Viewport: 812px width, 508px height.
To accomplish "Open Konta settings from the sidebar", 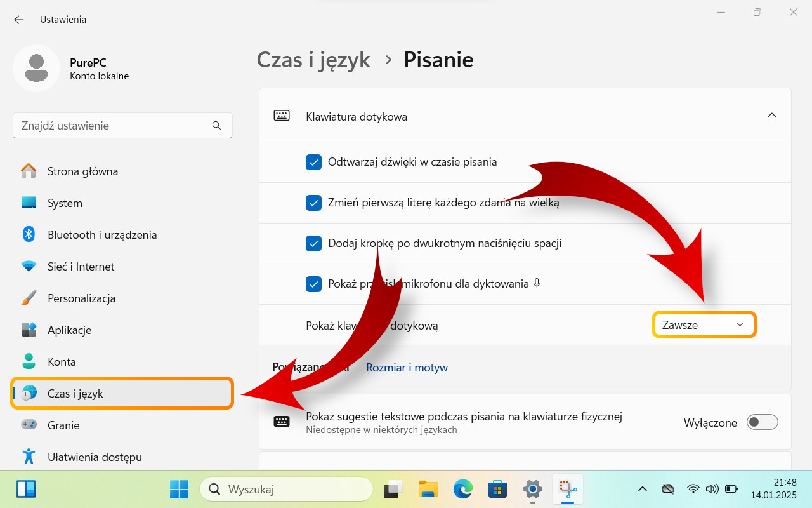I will (x=63, y=361).
